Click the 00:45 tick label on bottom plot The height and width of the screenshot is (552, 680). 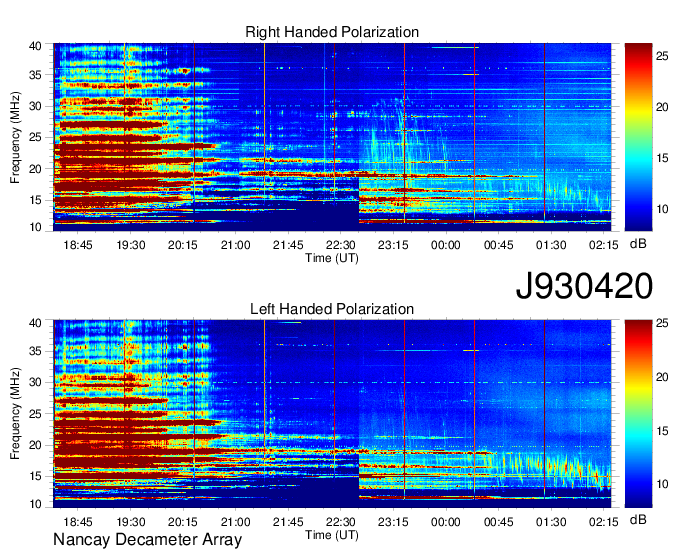pyautogui.click(x=498, y=522)
